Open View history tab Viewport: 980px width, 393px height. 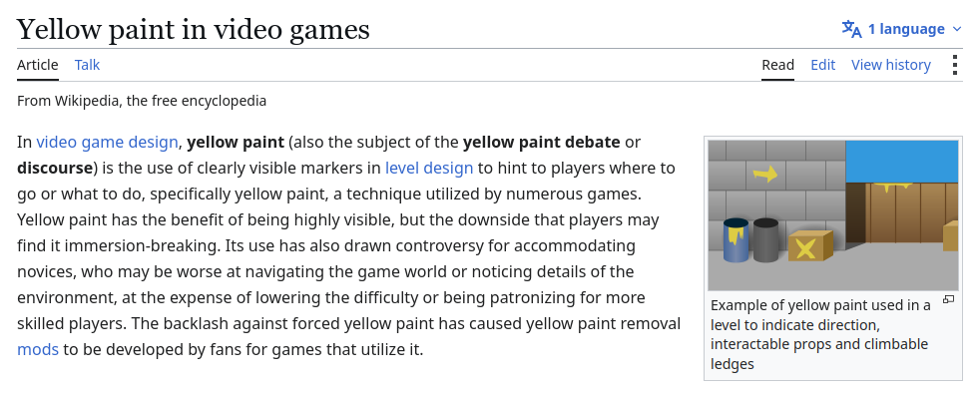click(890, 65)
